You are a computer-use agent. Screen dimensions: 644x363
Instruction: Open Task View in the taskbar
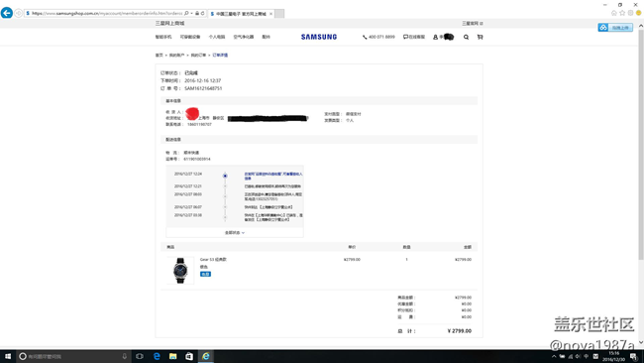tap(140, 356)
